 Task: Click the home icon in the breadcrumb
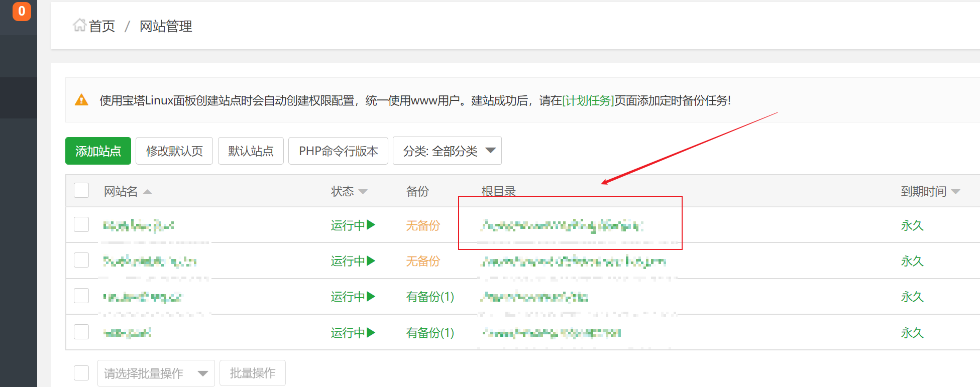(x=79, y=25)
